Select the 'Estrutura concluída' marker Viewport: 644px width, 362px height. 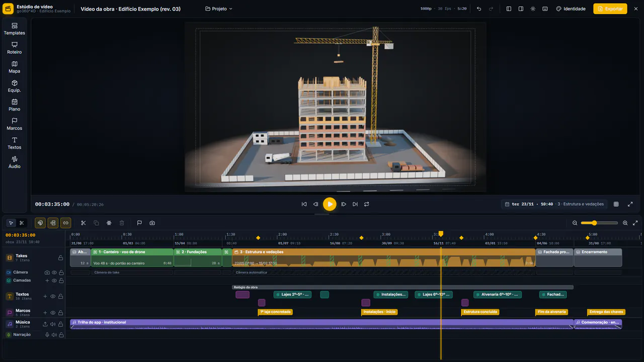tap(480, 312)
